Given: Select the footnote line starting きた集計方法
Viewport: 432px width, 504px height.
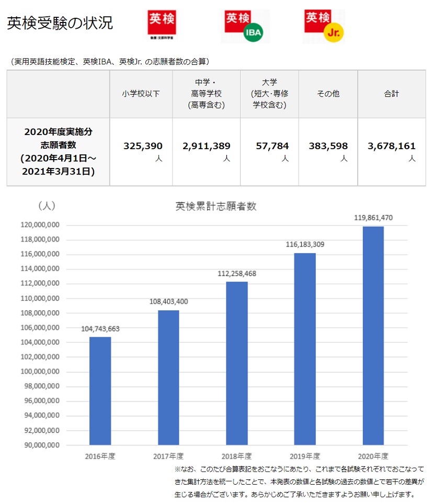Looking at the screenshot, I should tap(299, 481).
